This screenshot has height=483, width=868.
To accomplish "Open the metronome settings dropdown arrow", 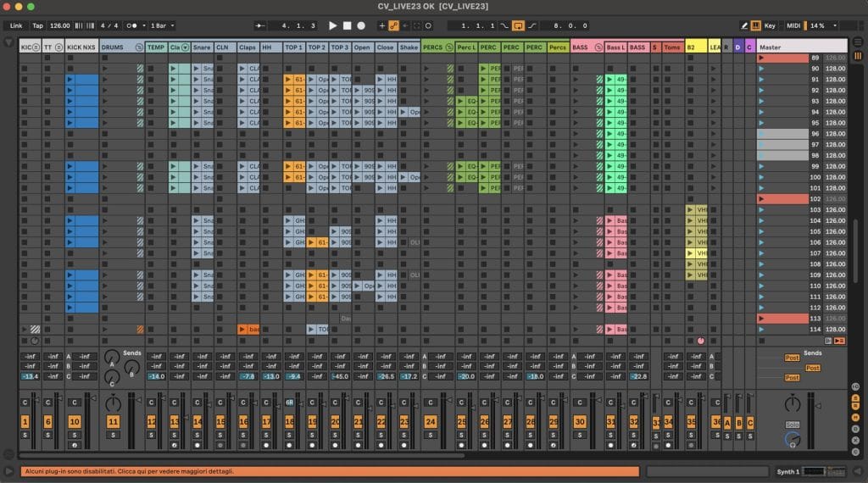I will 144,25.
